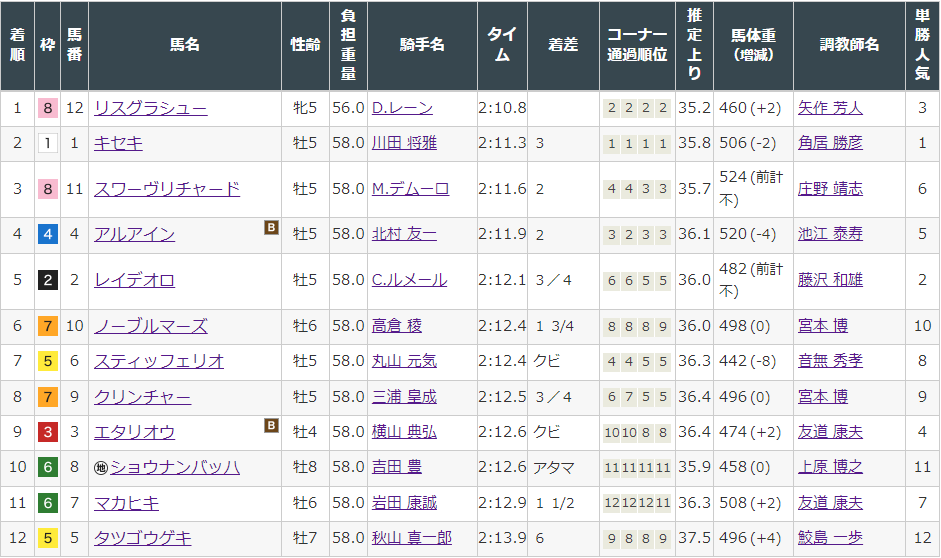Click the 騎手名 column header
This screenshot has width=941, height=558.
(422, 46)
